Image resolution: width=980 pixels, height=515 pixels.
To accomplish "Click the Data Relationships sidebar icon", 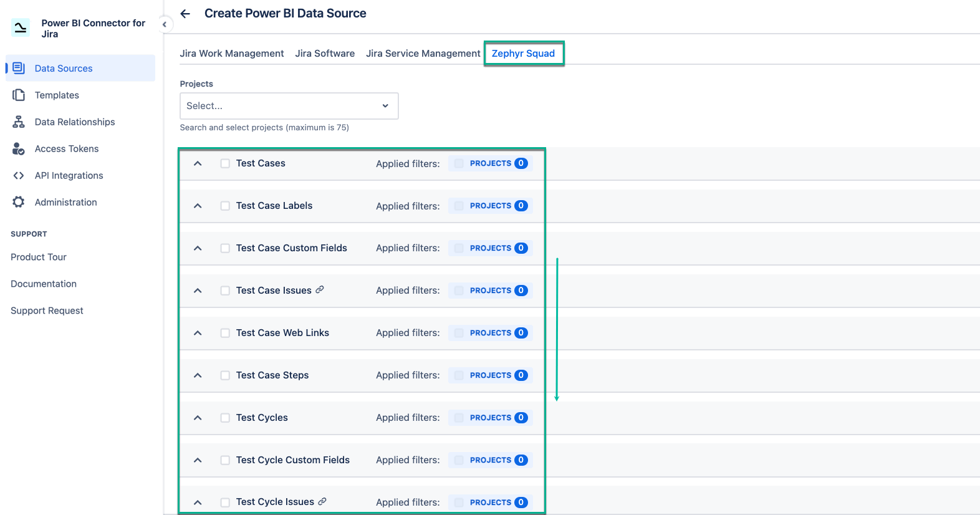I will [19, 122].
